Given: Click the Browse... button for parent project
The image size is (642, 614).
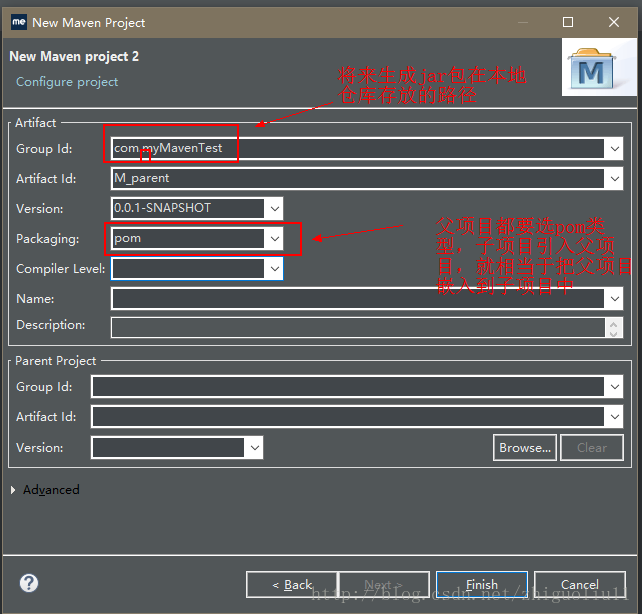Looking at the screenshot, I should tap(524, 448).
